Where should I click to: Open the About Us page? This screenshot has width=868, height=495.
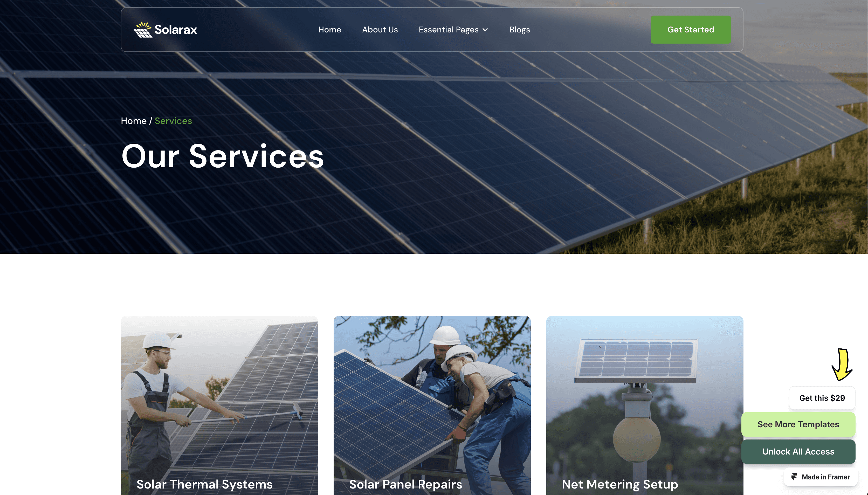pos(380,30)
